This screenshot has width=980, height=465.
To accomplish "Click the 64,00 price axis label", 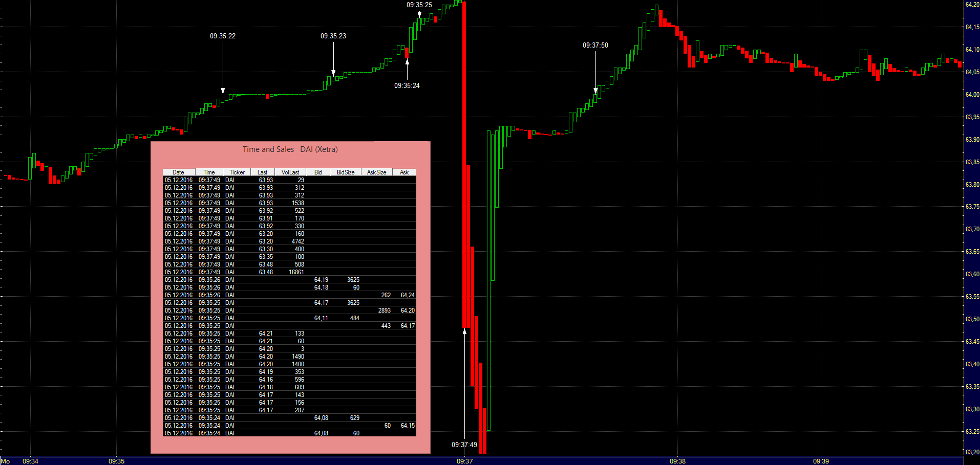I will (972, 95).
